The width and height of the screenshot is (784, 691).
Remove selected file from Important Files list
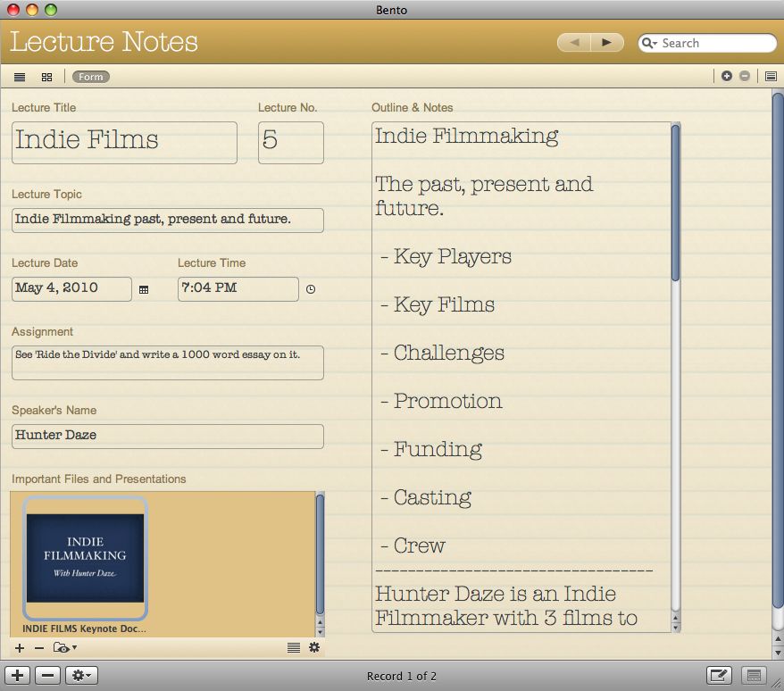coord(38,648)
